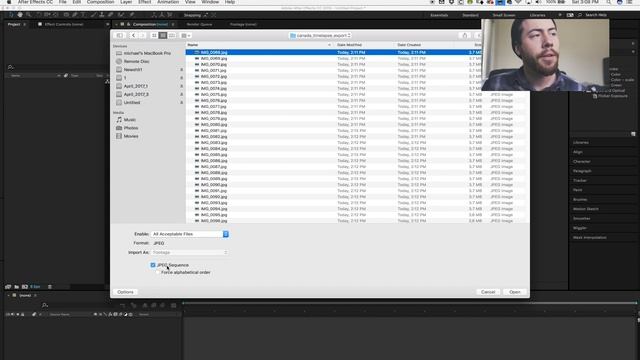The width and height of the screenshot is (640, 360).
Task: Click the Open button in import dialog
Action: click(x=515, y=292)
